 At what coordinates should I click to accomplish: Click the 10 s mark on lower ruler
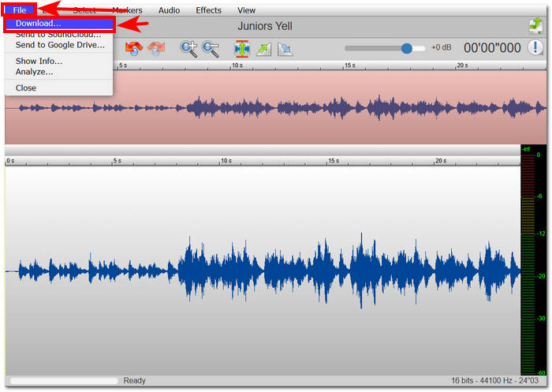226,161
